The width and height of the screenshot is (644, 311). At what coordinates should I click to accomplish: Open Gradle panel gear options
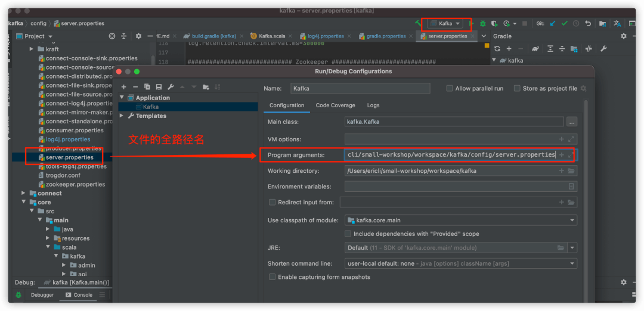click(624, 36)
